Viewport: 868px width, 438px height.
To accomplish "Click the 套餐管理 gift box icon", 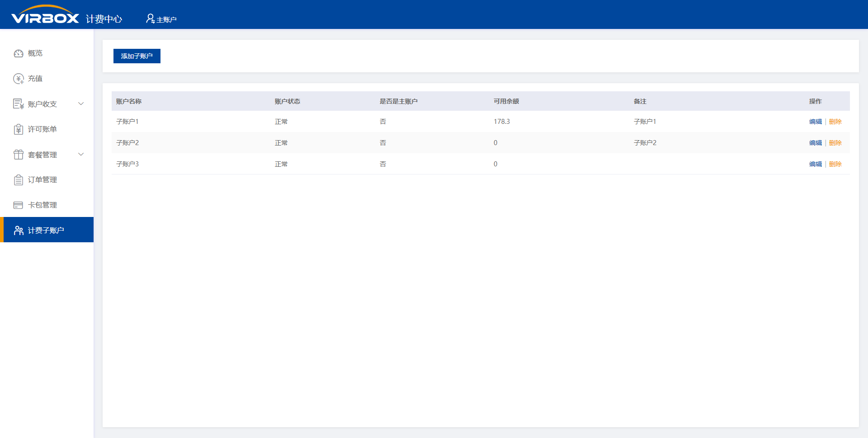I will (19, 155).
